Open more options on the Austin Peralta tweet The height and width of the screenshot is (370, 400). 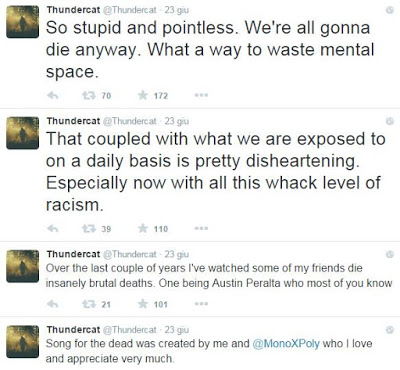point(201,304)
